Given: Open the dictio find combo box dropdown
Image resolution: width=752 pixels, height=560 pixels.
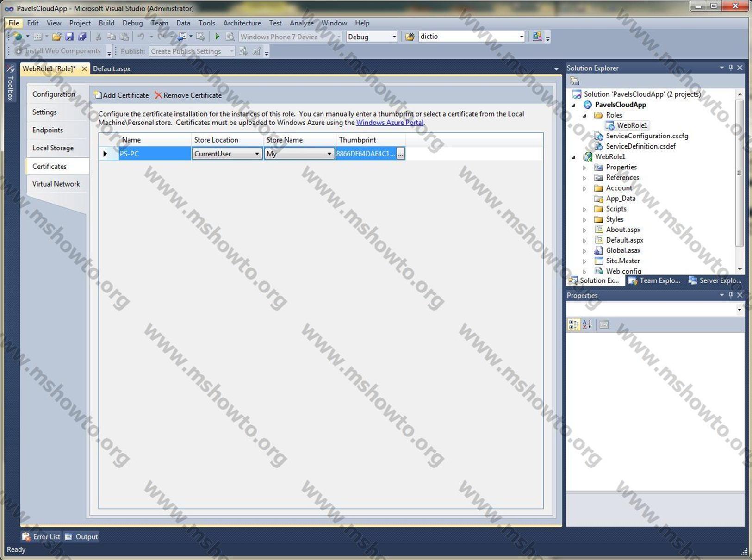Looking at the screenshot, I should pyautogui.click(x=521, y=37).
